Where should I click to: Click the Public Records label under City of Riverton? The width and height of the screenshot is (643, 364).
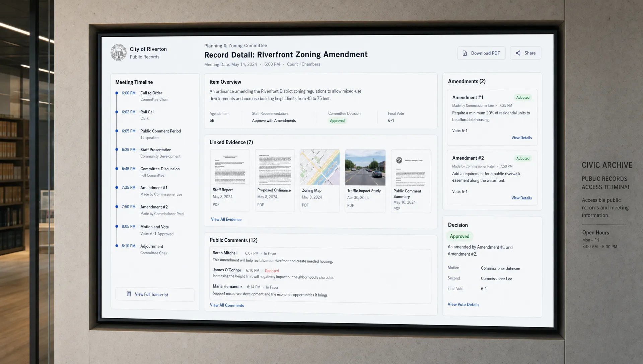[144, 57]
